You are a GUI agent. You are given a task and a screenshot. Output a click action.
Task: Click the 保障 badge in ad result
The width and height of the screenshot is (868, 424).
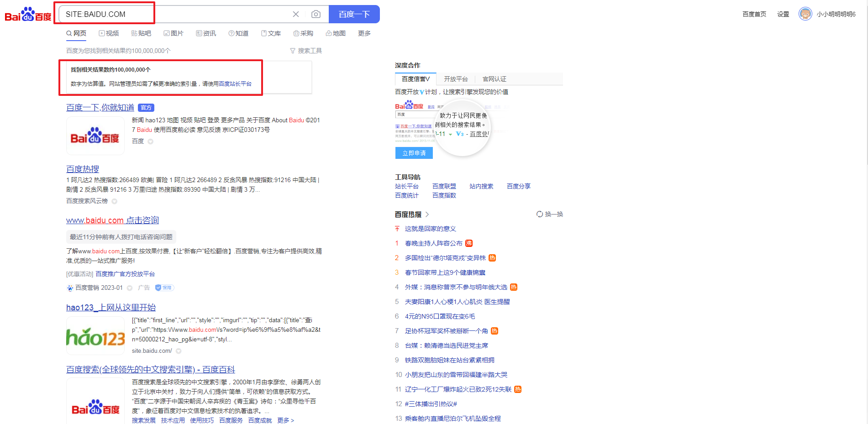[164, 288]
